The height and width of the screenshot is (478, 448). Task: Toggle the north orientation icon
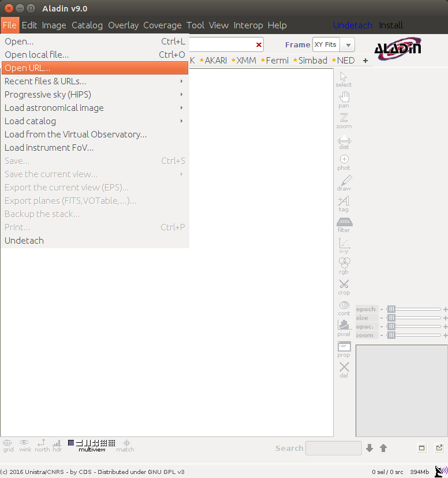tap(42, 445)
